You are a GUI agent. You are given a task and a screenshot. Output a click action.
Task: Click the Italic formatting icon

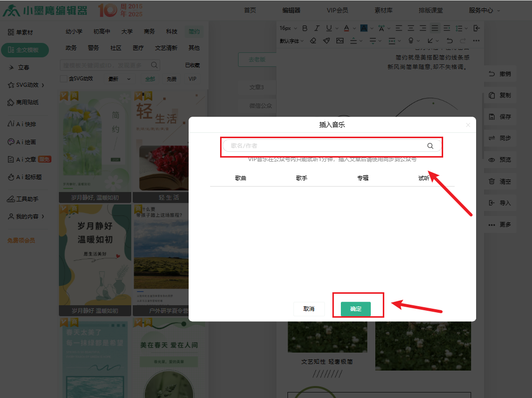pos(317,28)
